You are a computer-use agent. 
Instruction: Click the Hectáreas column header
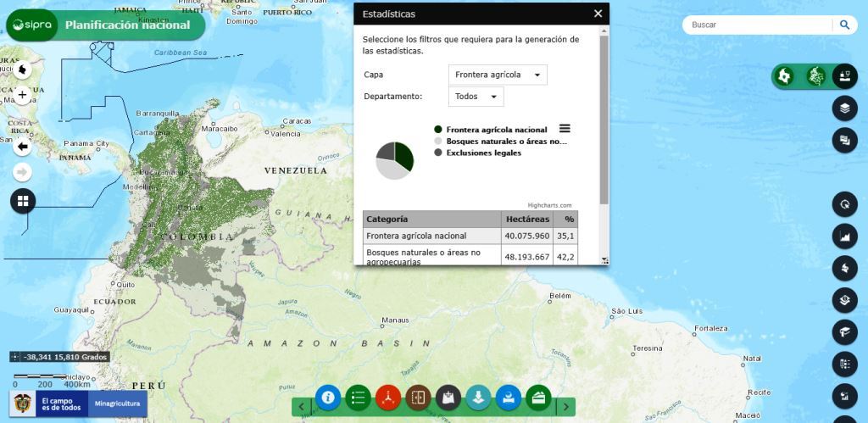527,220
